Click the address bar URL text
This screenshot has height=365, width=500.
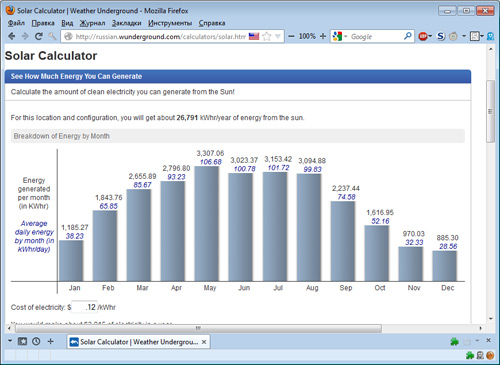(161, 36)
